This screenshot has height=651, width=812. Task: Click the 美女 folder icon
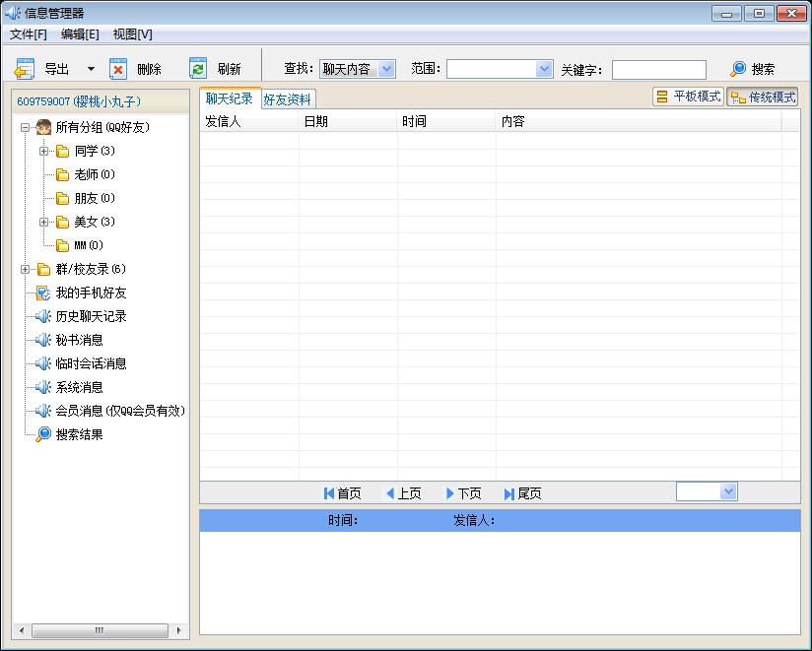click(62, 222)
